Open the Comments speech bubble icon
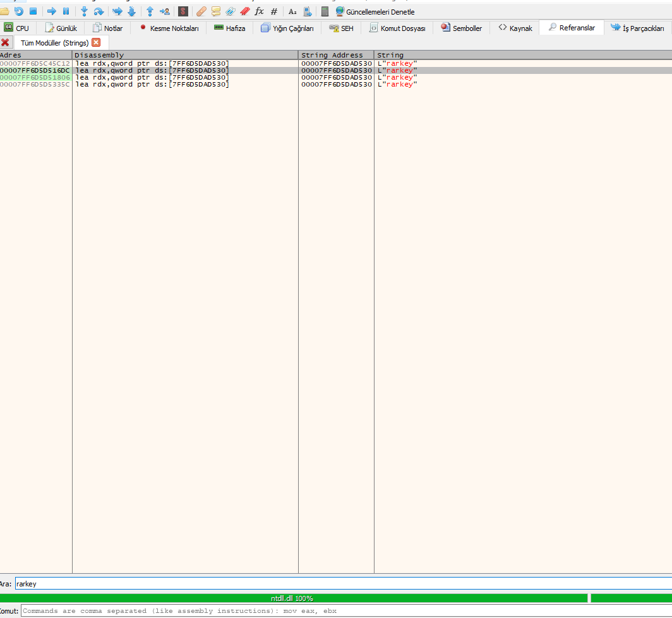Viewport: 672px width, 618px height. pos(216,11)
